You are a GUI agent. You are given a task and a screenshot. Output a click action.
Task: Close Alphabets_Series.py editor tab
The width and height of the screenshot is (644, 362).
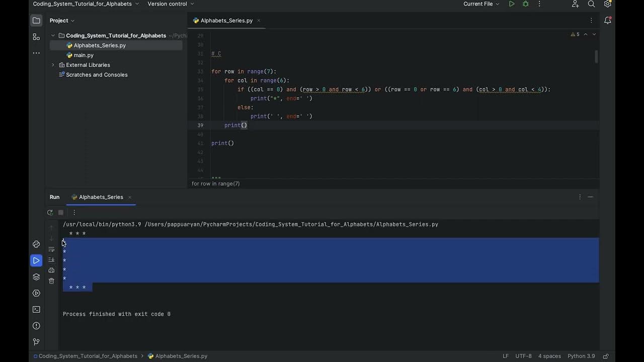click(259, 21)
